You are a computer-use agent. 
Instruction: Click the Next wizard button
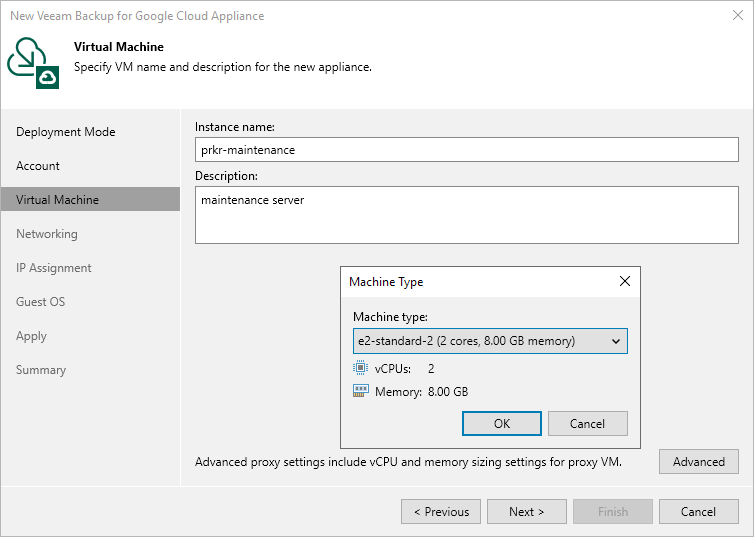click(527, 512)
